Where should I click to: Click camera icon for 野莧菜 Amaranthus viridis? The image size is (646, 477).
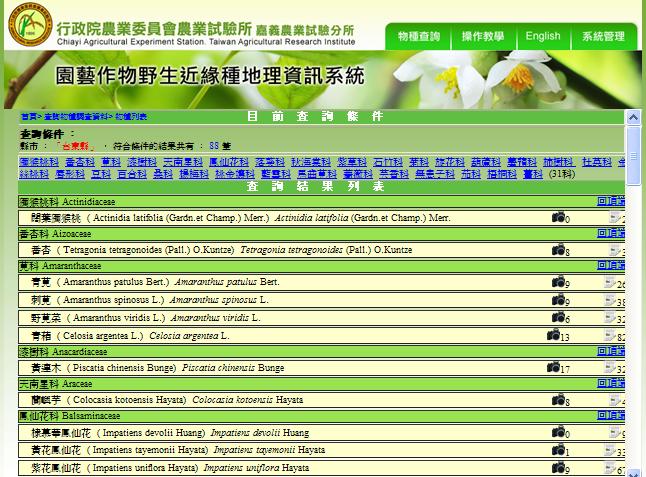pos(558,317)
